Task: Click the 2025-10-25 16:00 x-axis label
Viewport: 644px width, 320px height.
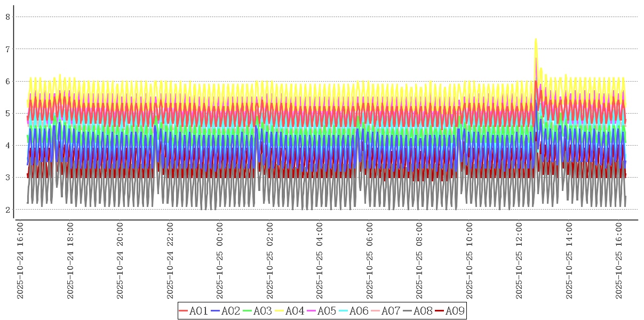Action: (x=619, y=261)
